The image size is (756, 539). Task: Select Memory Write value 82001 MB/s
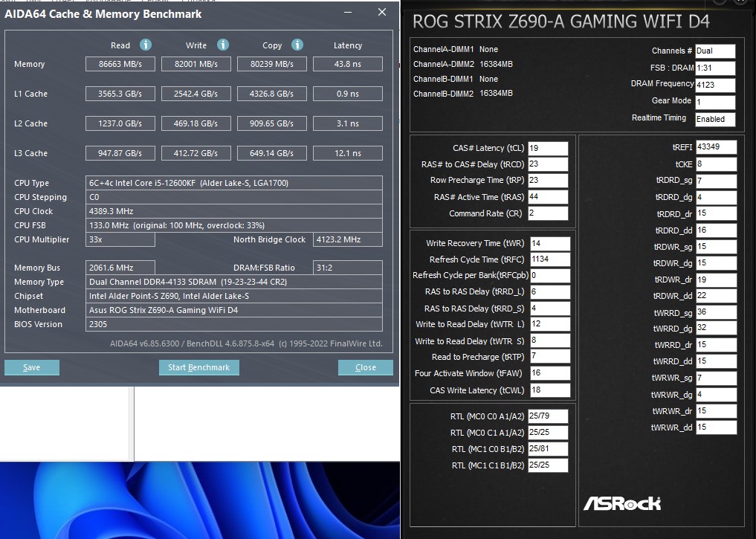click(x=196, y=64)
